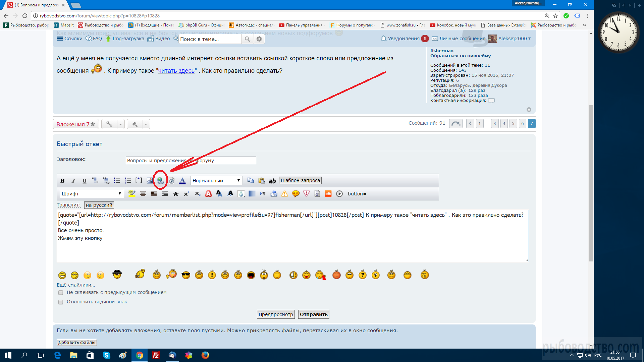Go to page 6 of the topic
This screenshot has width=644, height=362.
tap(522, 124)
